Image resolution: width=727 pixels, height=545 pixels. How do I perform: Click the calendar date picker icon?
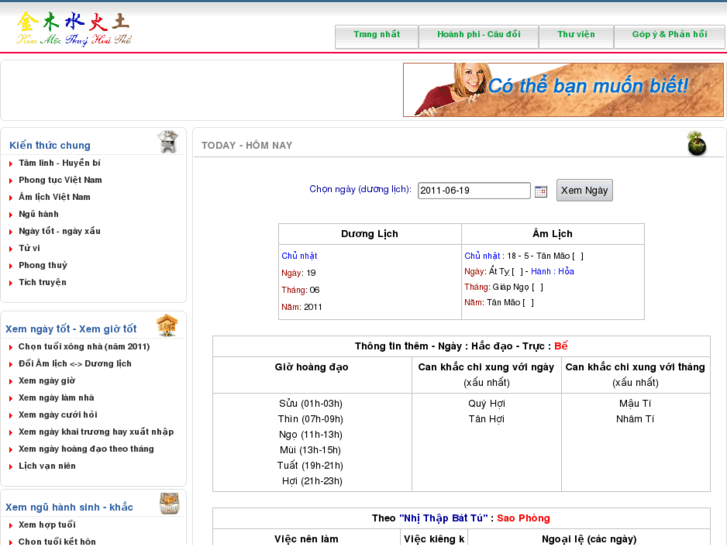(x=541, y=191)
